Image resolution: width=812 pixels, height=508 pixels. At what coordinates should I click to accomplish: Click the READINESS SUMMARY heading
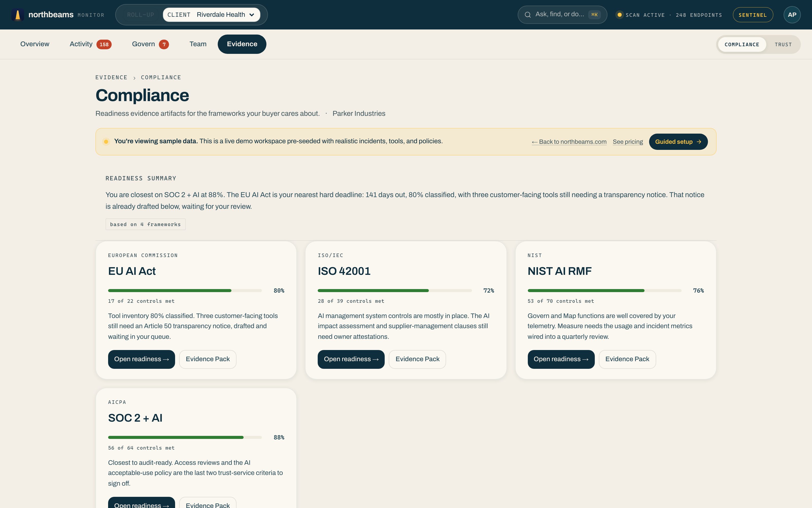pos(141,178)
